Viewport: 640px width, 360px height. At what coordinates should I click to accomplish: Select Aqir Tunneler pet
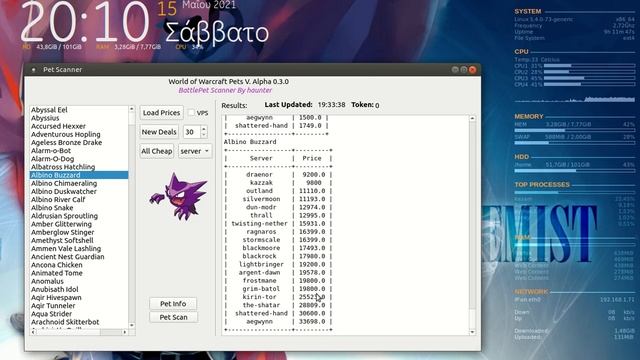79,306
